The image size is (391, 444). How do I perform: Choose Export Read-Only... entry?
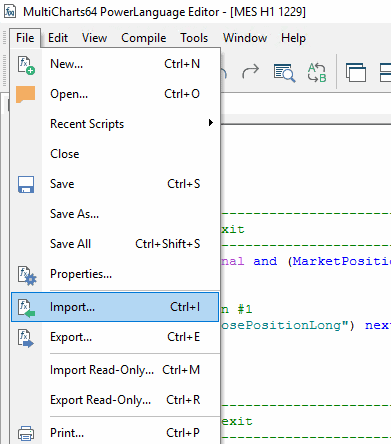coord(115,400)
